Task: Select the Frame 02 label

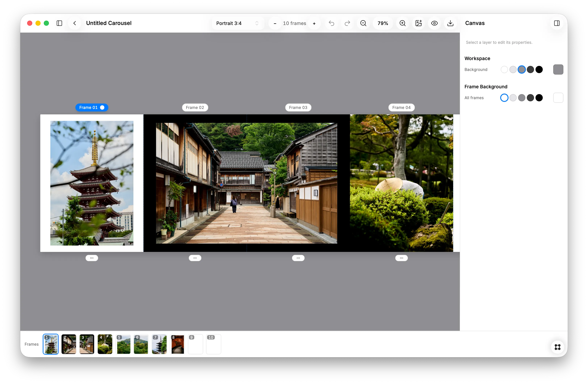Action: click(x=195, y=108)
